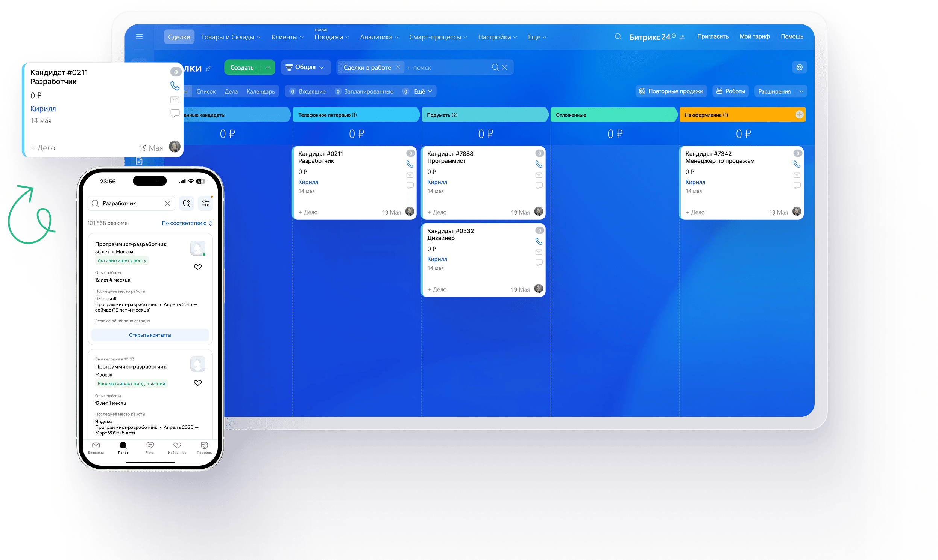Click Открыть контакты button
The image size is (938, 560).
tap(150, 335)
